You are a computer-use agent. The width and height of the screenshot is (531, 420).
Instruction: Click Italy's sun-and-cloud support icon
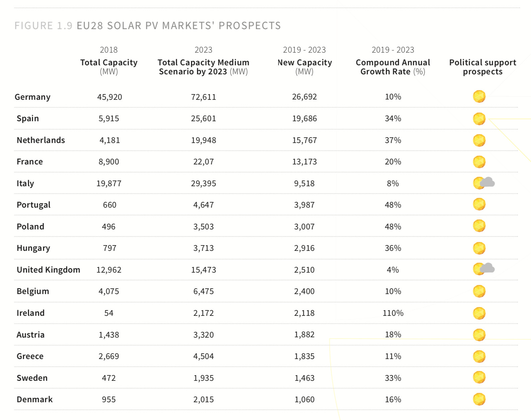click(x=484, y=183)
